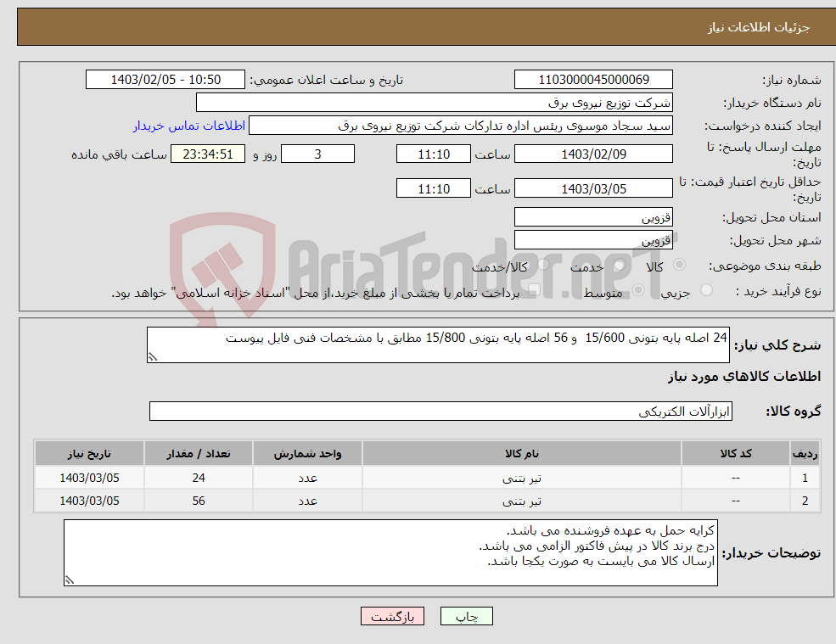Select the خدمت radio button
The height and width of the screenshot is (644, 836).
620,265
